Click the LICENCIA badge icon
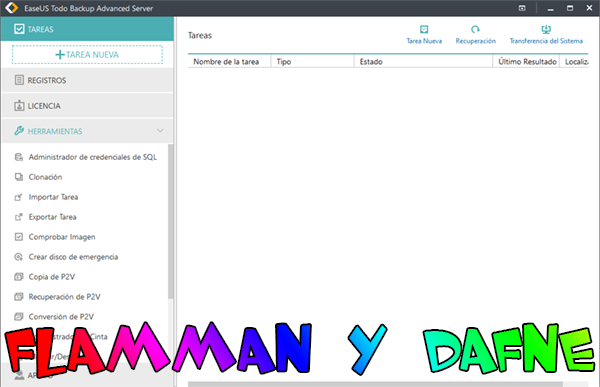 [19, 106]
